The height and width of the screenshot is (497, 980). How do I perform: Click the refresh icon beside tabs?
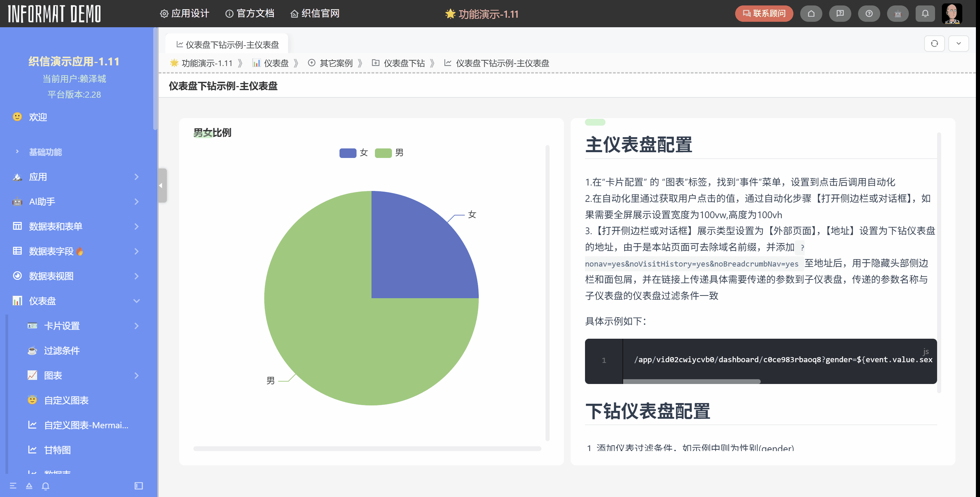point(934,43)
